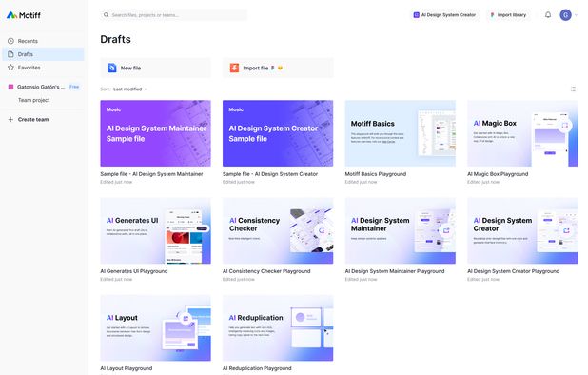Open the AI Reduplication thumbnail
The width and height of the screenshot is (588, 375).
coord(278,327)
